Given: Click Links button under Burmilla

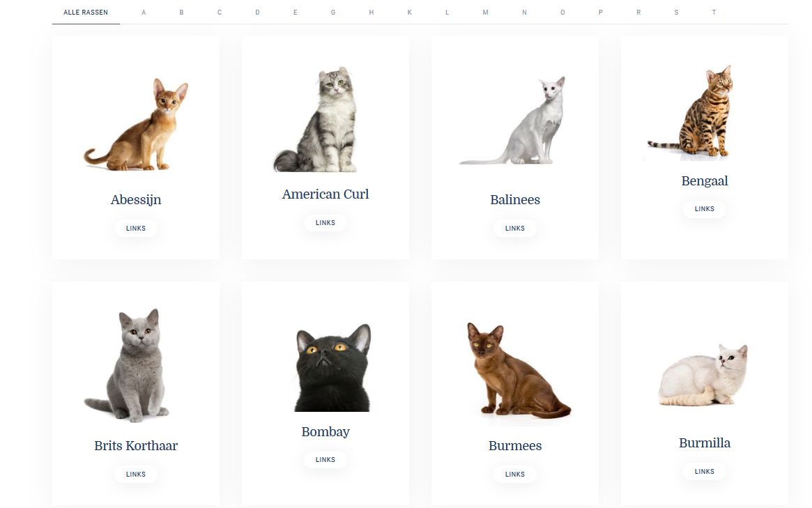Looking at the screenshot, I should tap(704, 472).
